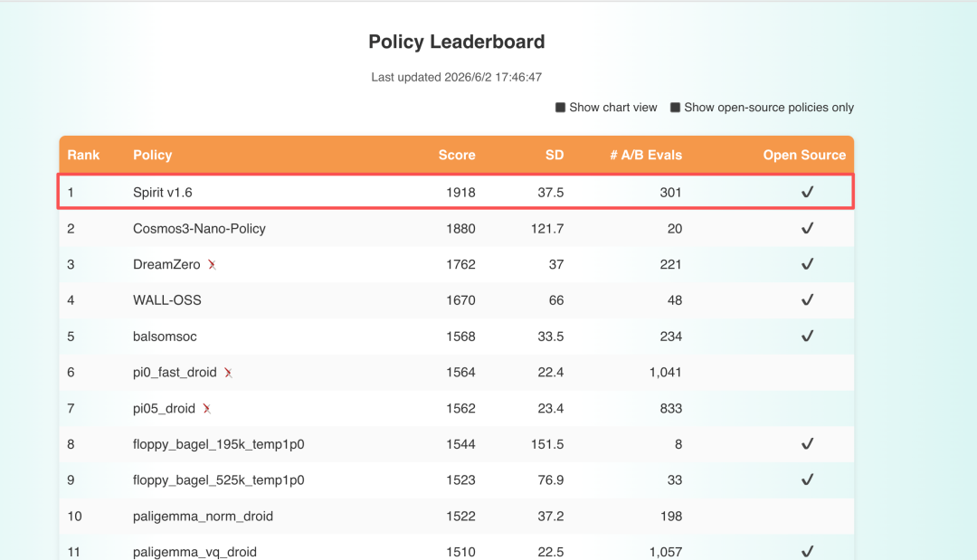Screen dimensions: 977x560
Task: Sort by the # A/B Evals header
Action: 646,155
